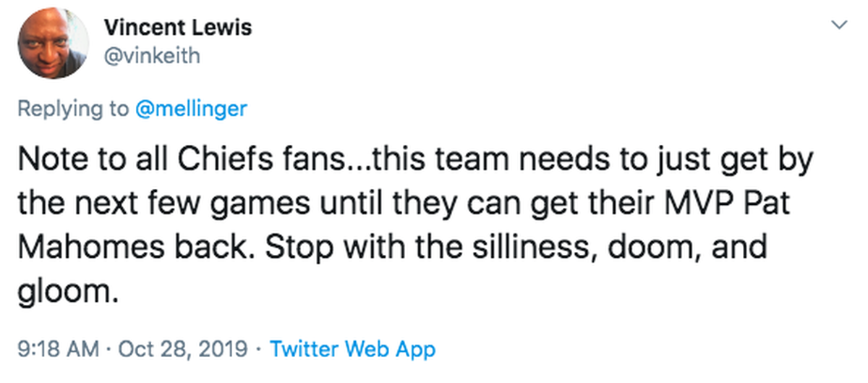Click the Twitter Web App source link
The image size is (868, 383).
(353, 350)
